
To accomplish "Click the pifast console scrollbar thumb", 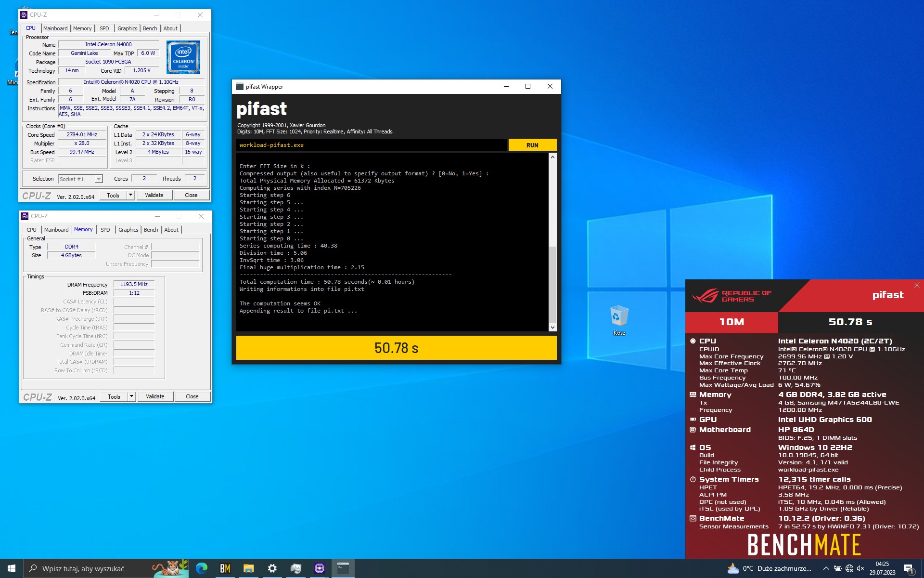I will [x=552, y=284].
